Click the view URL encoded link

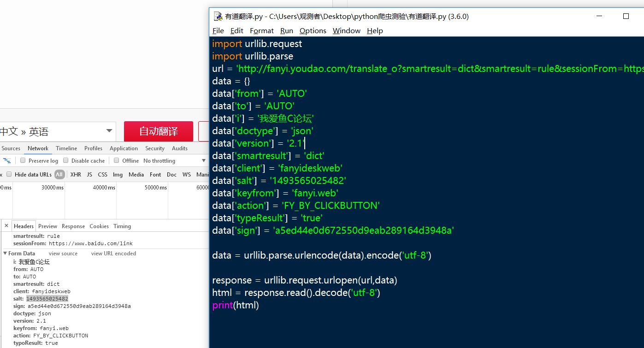click(113, 254)
